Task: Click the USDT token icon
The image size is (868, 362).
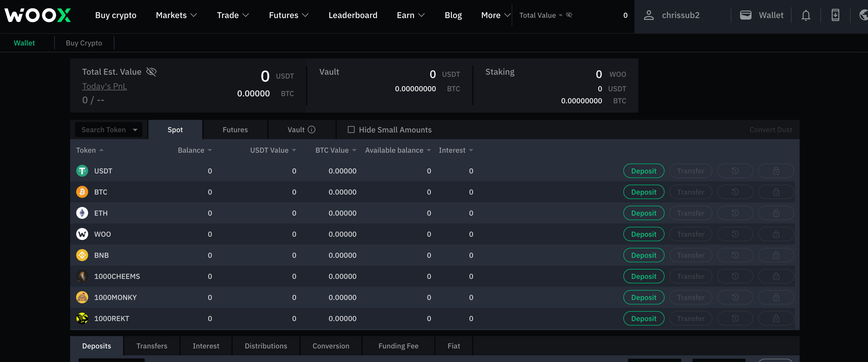Action: pos(82,171)
